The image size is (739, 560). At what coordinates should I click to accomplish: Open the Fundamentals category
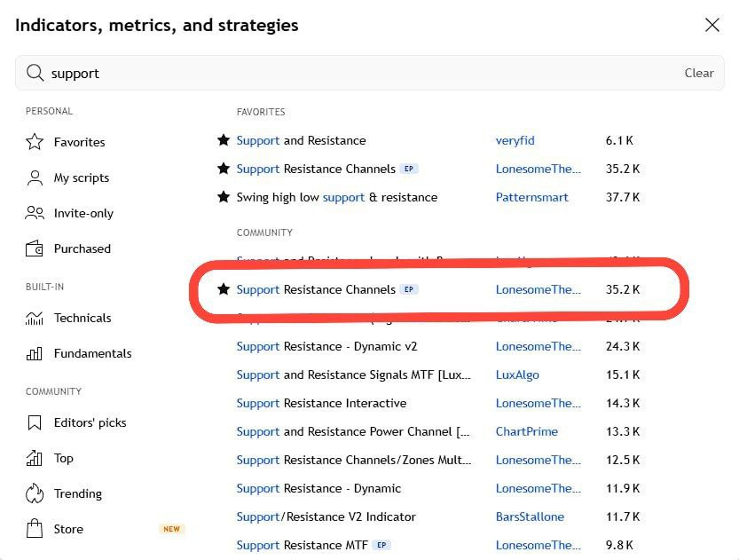92,353
